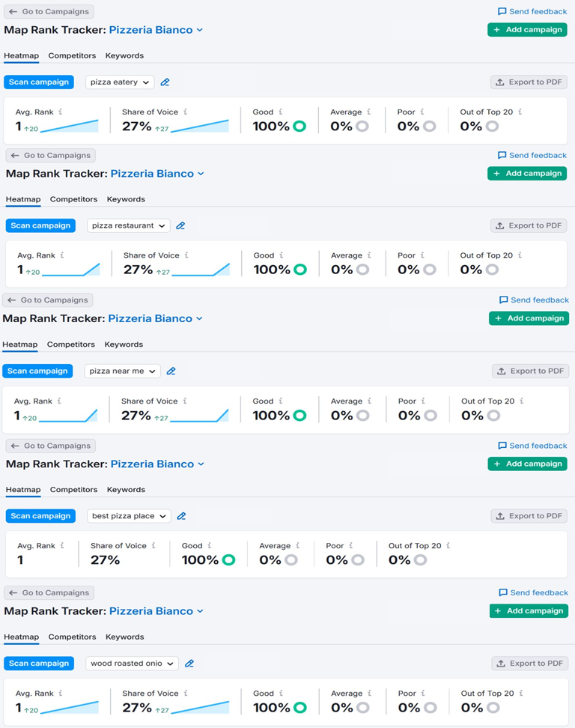Screen dimensions: 575x728
Task: Click Share of Voice info icon under "pizza eatery"
Action: 186,112
